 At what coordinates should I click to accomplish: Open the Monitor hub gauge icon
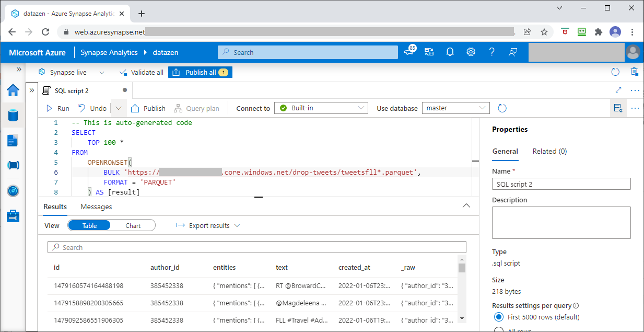pyautogui.click(x=13, y=191)
